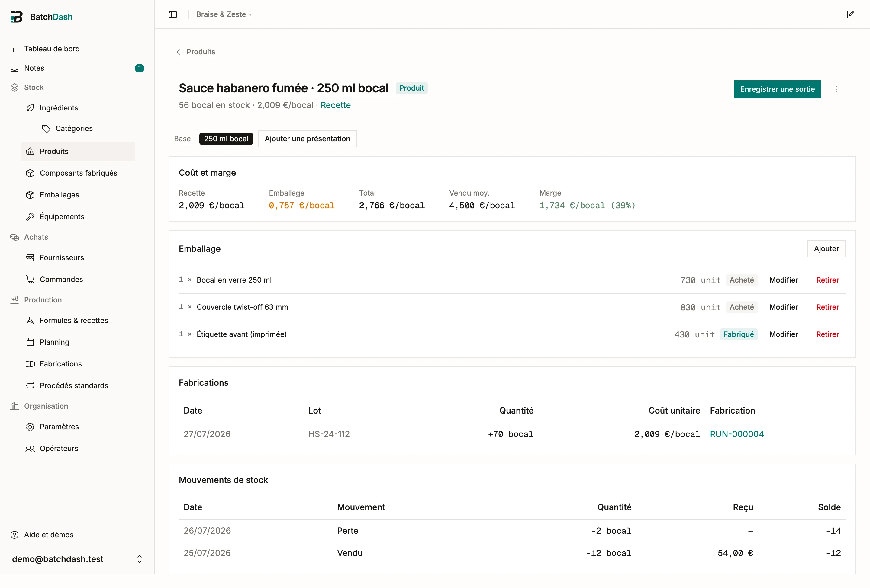Viewport: 870px width, 588px height.
Task: Open fabrication RUN-000004 link
Action: pos(737,434)
